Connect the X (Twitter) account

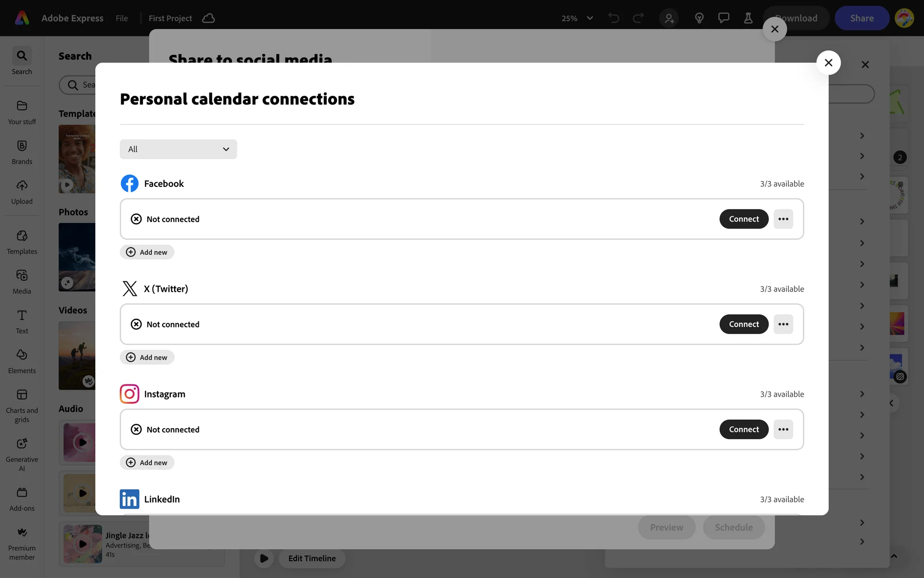pos(744,324)
